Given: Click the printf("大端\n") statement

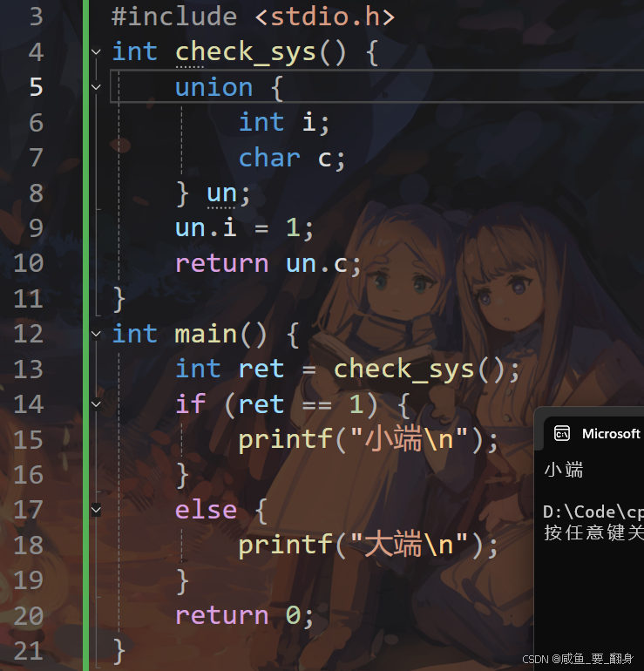Looking at the screenshot, I should tap(369, 546).
